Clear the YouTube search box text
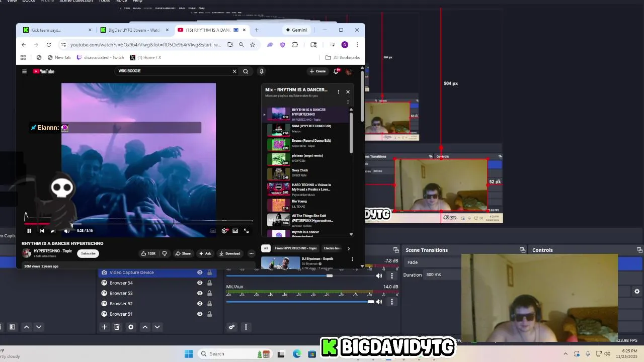Image resolution: width=644 pixels, height=362 pixels. (x=234, y=71)
